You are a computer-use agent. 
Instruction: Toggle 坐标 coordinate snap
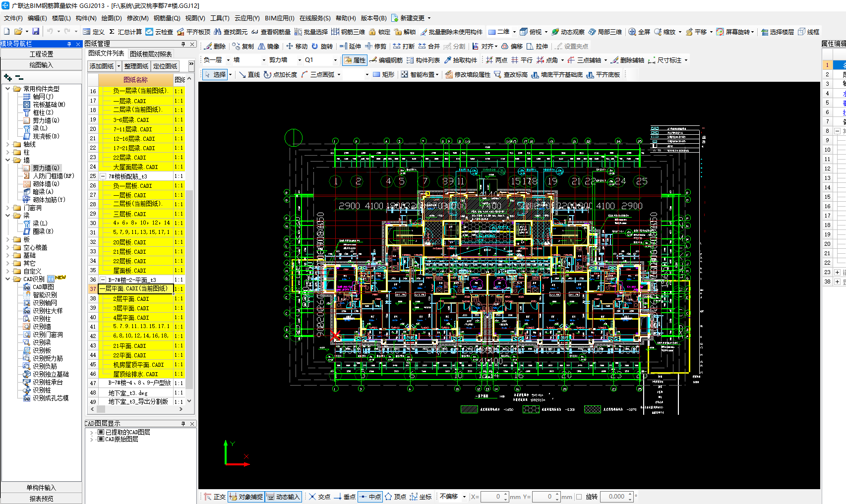pyautogui.click(x=421, y=497)
